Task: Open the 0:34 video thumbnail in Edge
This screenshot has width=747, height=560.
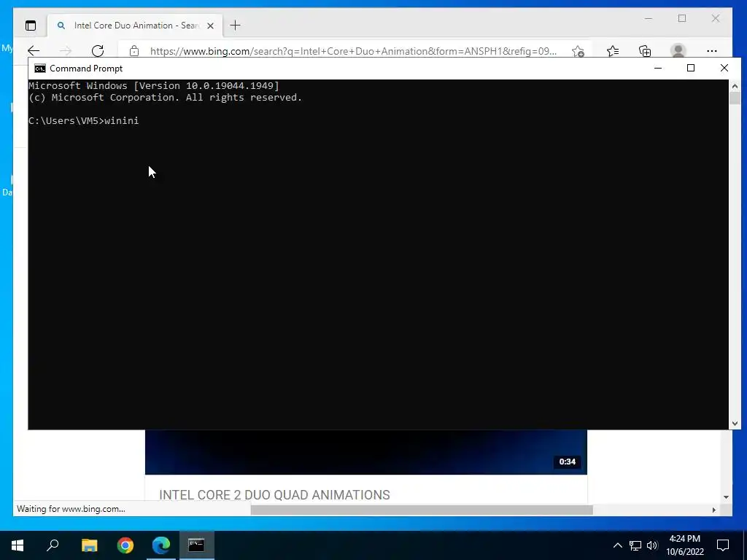Action: click(366, 452)
